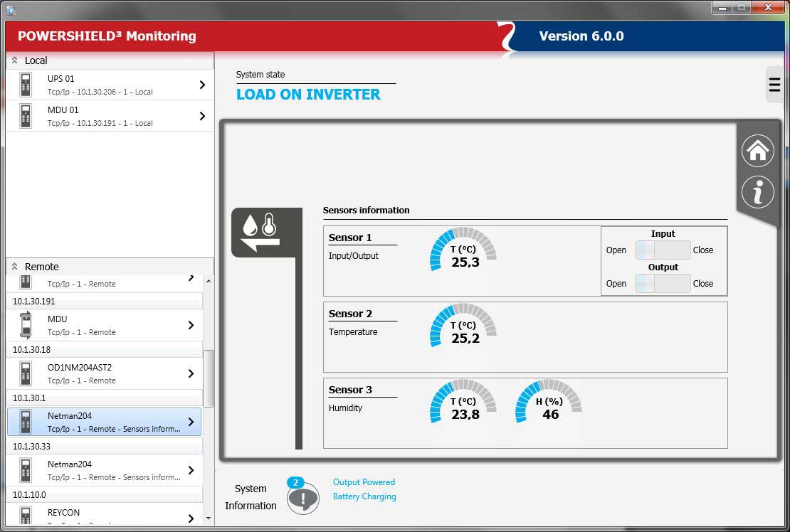The width and height of the screenshot is (790, 532).
Task: Collapse the Remote devices section
Action: point(14,267)
